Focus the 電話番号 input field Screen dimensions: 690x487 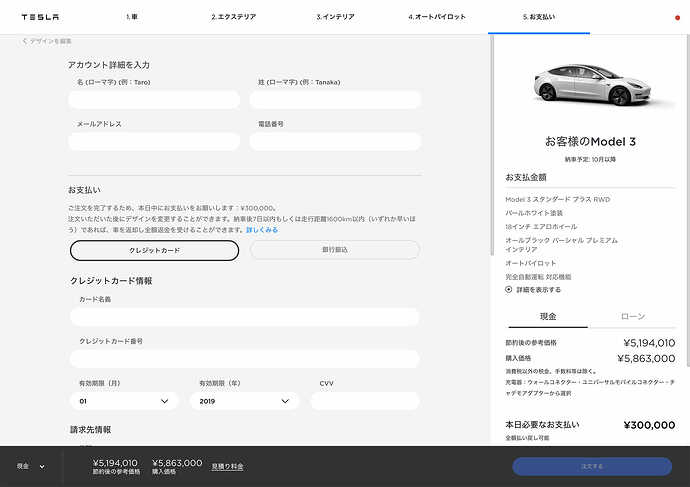coord(335,142)
